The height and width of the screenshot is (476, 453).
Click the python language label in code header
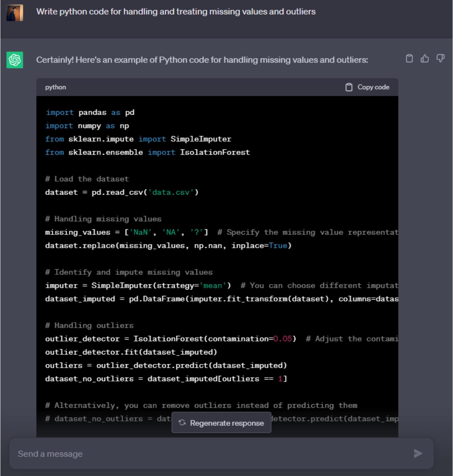tap(55, 87)
